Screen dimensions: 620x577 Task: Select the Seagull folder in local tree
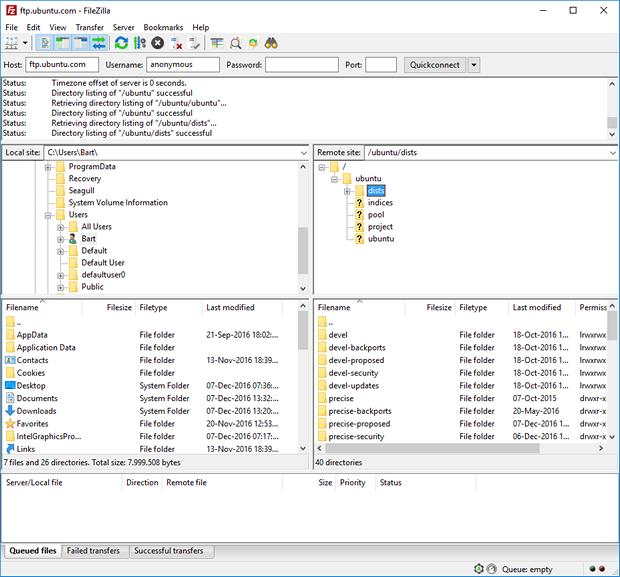(81, 191)
